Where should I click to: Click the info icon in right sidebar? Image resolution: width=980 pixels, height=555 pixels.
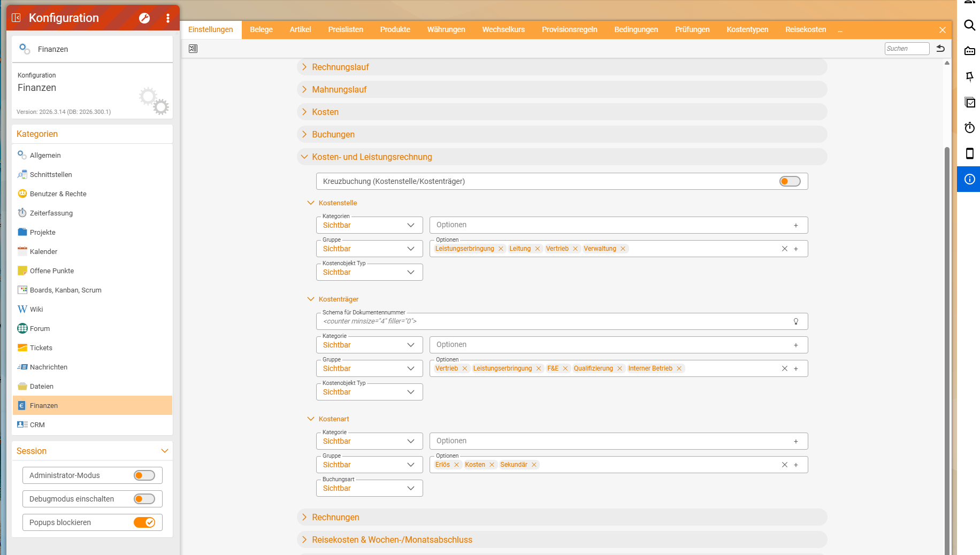click(x=969, y=179)
